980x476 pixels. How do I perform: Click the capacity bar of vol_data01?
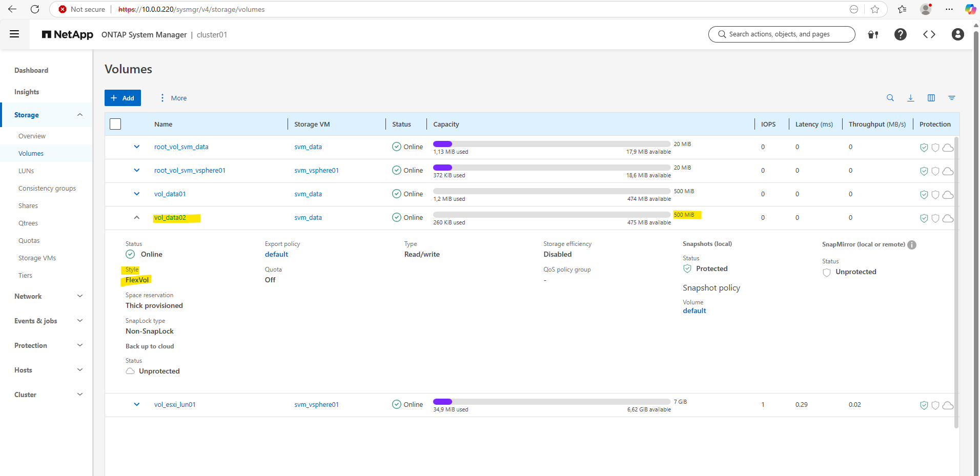point(552,191)
